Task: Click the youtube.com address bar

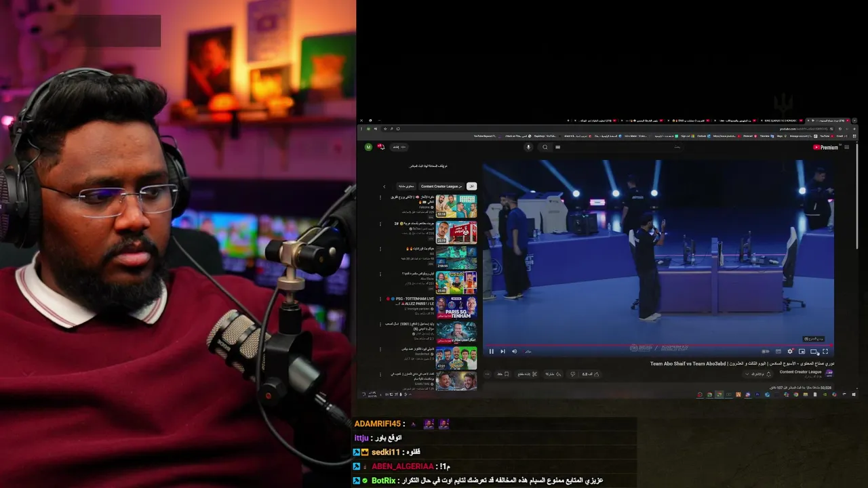Action: (608, 129)
